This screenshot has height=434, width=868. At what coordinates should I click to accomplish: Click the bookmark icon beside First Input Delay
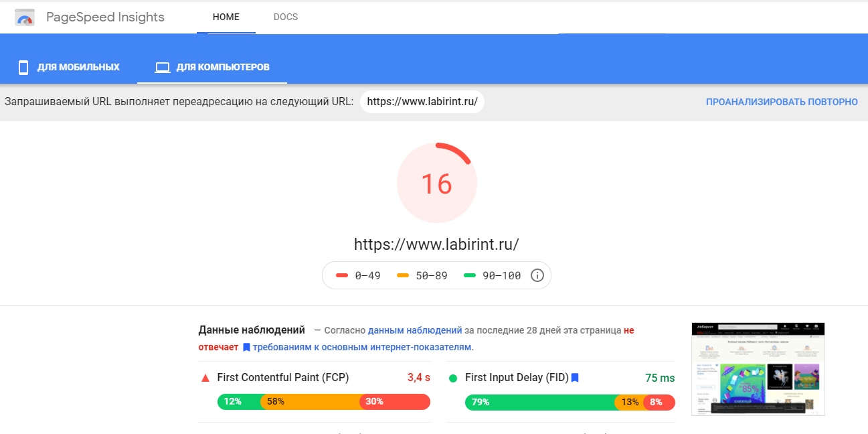point(574,378)
